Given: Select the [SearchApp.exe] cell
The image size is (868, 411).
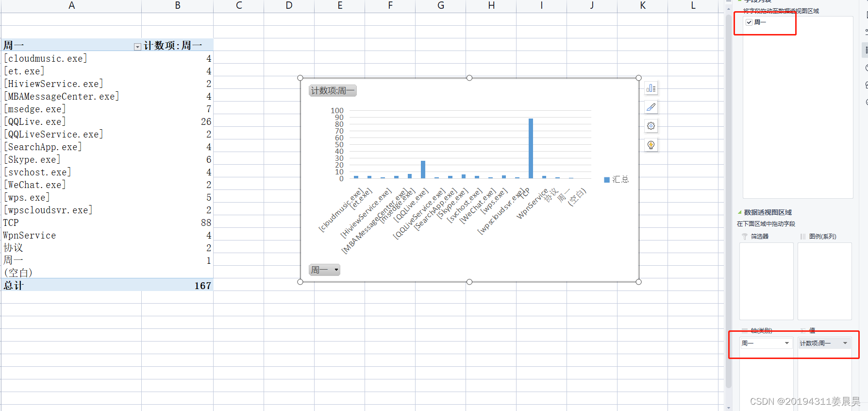Looking at the screenshot, I should click(x=71, y=147).
